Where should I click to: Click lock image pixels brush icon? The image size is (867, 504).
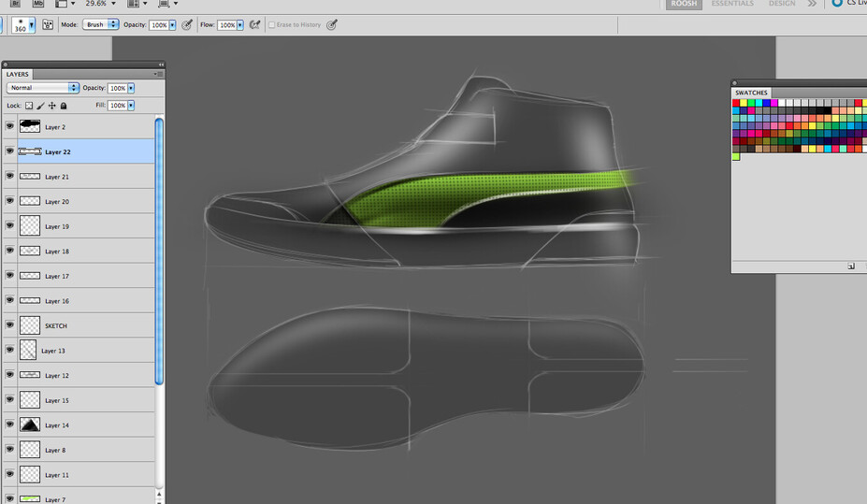(x=40, y=106)
